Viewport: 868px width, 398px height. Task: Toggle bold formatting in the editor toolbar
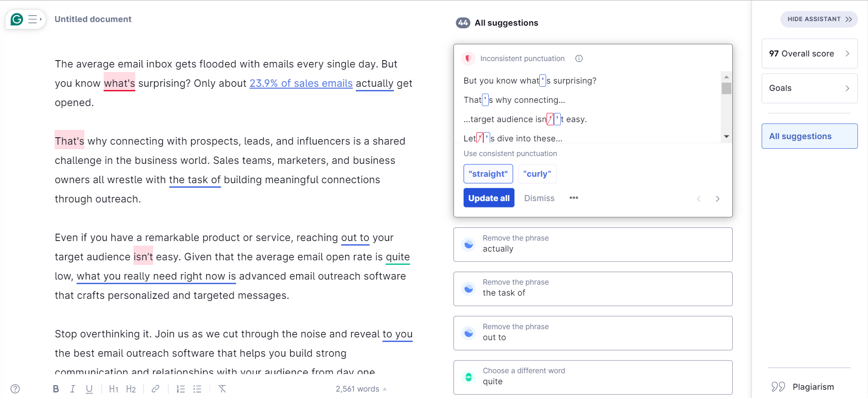(55, 389)
